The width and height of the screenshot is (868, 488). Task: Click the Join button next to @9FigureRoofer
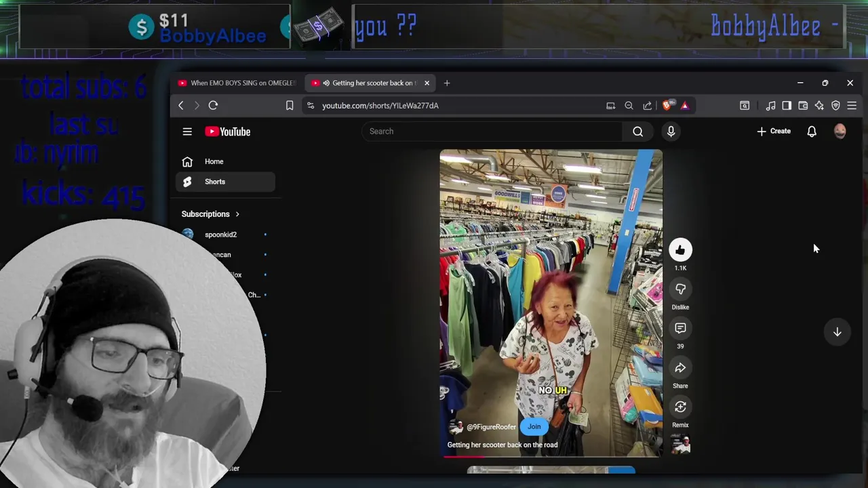coord(534,426)
